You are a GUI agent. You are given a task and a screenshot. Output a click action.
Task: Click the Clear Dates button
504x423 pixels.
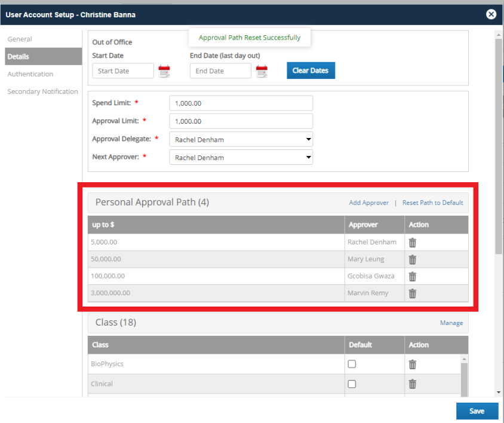(311, 70)
